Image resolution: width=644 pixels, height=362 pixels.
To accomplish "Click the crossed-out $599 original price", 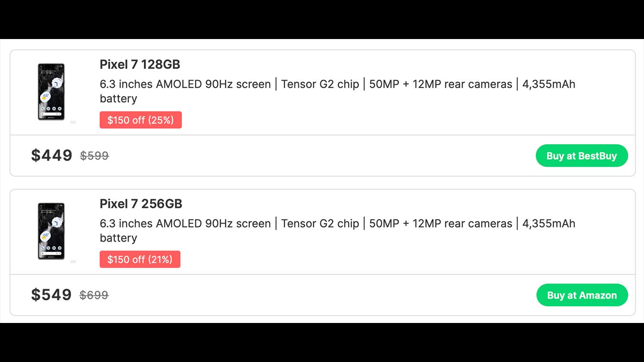I will click(94, 156).
